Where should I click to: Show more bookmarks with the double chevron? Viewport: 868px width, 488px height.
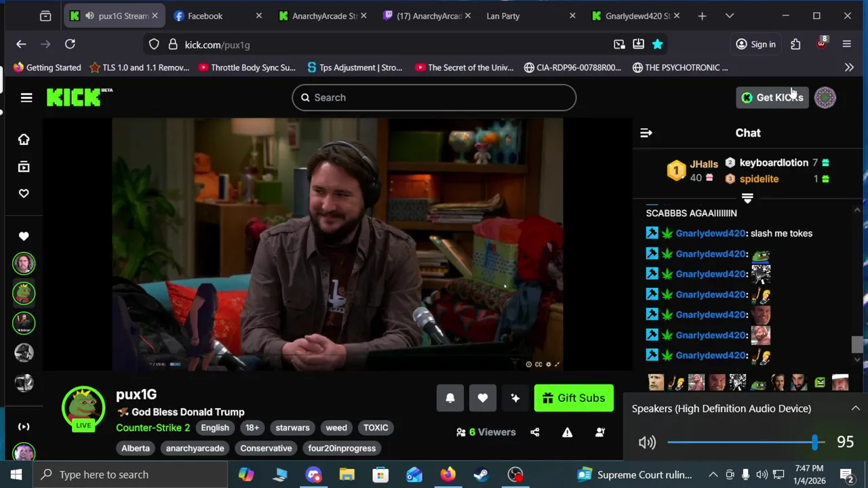[849, 67]
